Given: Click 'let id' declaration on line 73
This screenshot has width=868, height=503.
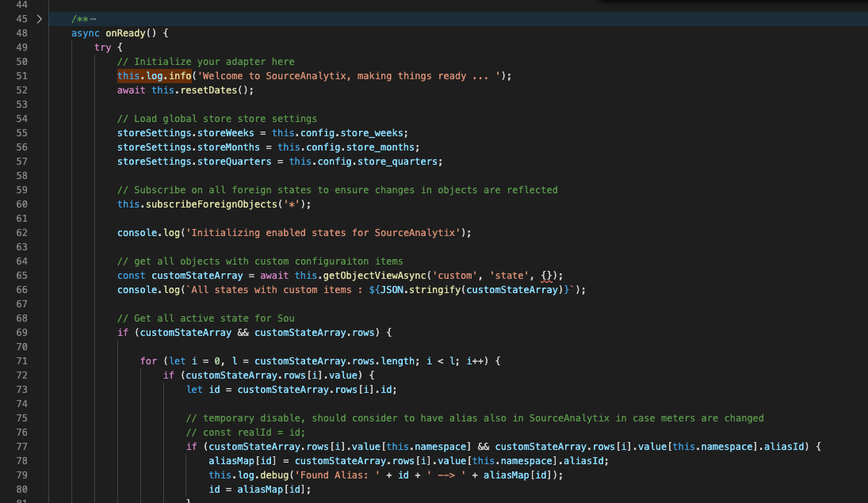Looking at the screenshot, I should 203,390.
